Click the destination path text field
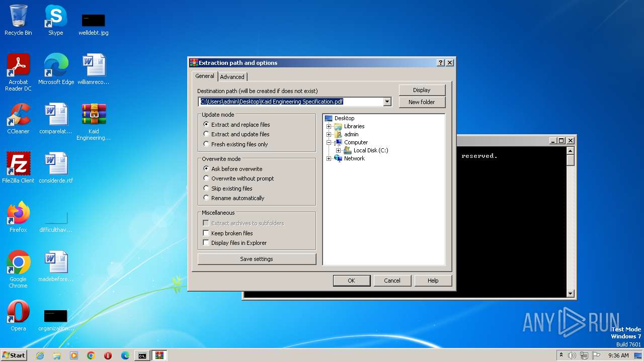Image resolution: width=644 pixels, height=362 pixels. [x=290, y=102]
